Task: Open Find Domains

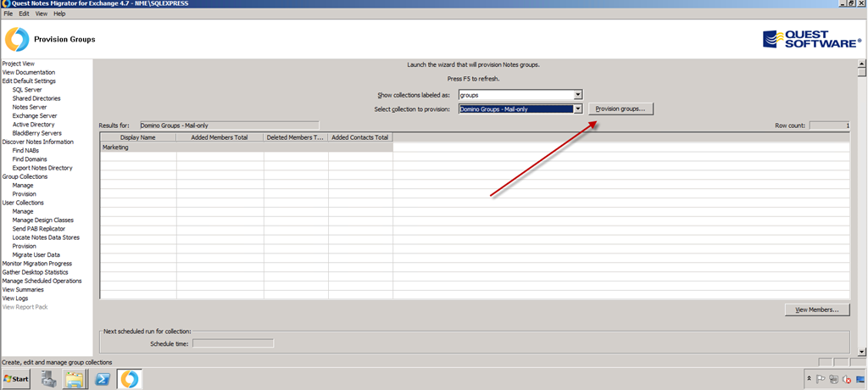Action: coord(30,159)
